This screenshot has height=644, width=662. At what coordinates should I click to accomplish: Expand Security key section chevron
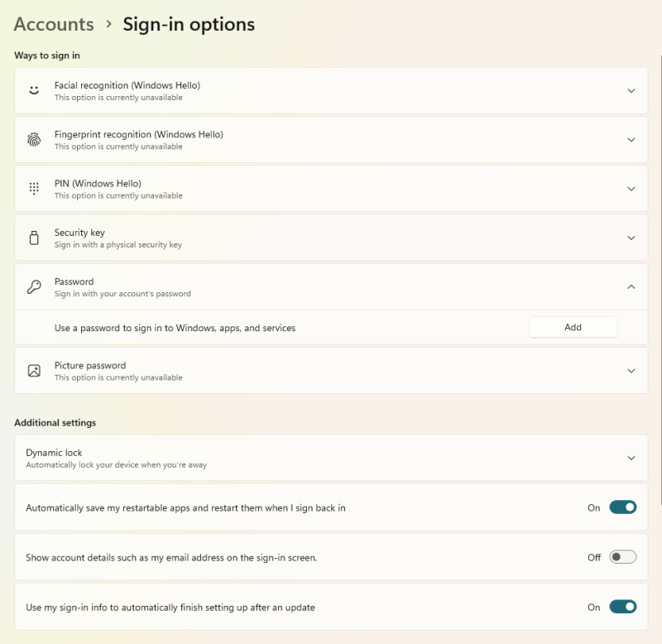click(631, 238)
